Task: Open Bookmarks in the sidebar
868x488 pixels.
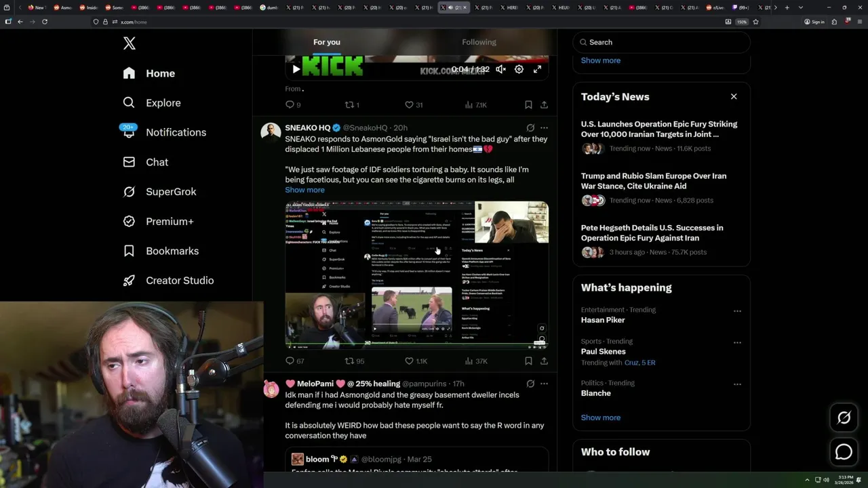Action: [x=161, y=251]
